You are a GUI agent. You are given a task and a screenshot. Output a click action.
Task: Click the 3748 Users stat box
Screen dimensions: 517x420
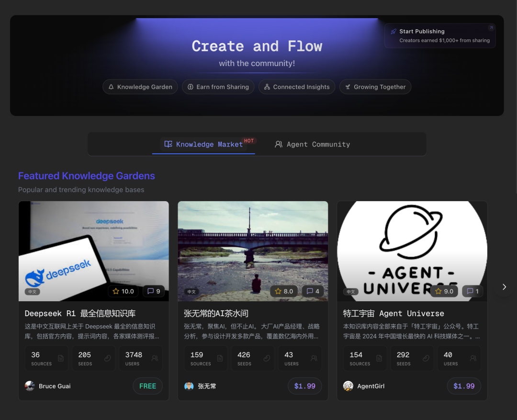(x=141, y=358)
